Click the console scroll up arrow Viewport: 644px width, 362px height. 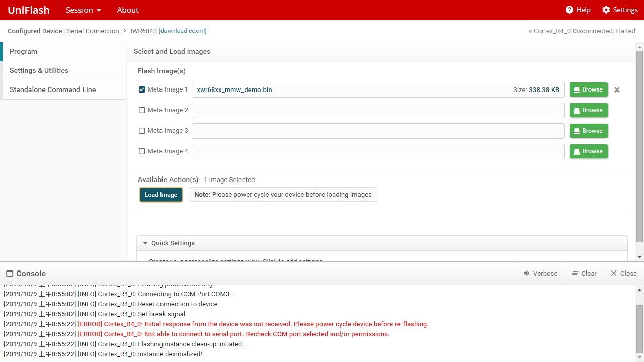(640, 290)
